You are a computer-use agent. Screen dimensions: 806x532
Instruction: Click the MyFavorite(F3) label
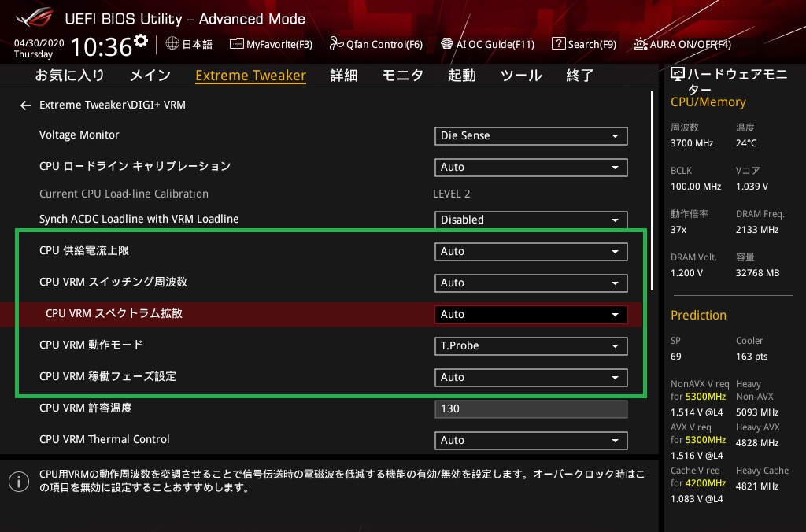(279, 44)
